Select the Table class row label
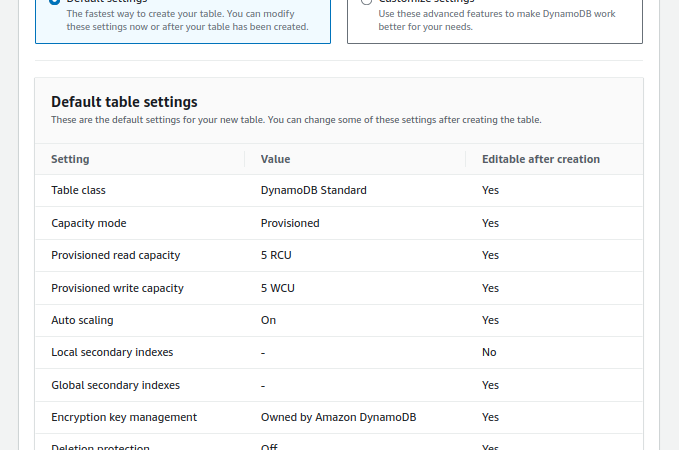This screenshot has height=450, width=679. (78, 191)
